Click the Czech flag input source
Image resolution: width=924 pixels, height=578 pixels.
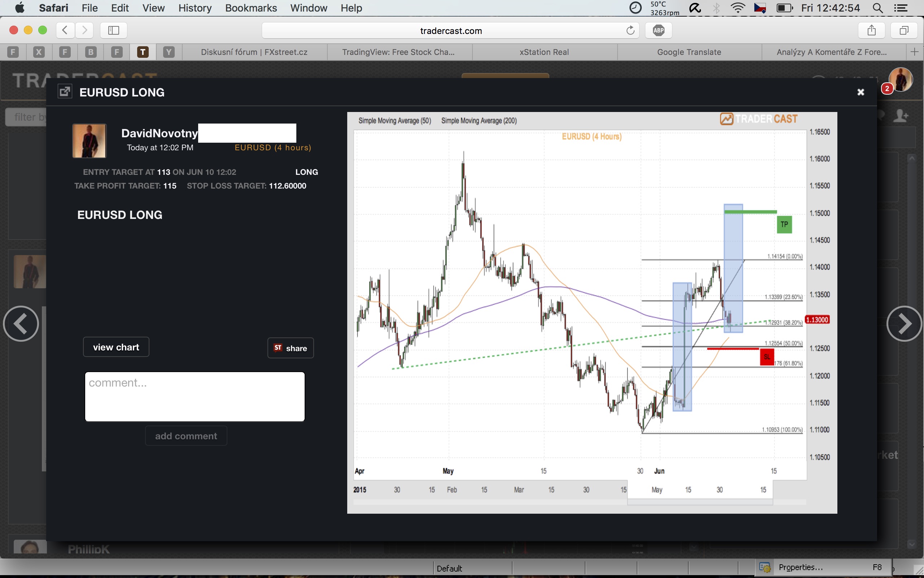pyautogui.click(x=760, y=8)
